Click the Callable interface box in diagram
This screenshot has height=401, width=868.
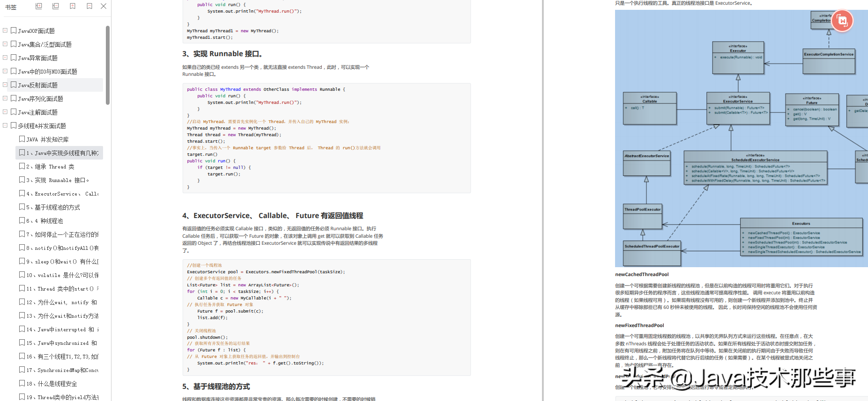click(649, 108)
